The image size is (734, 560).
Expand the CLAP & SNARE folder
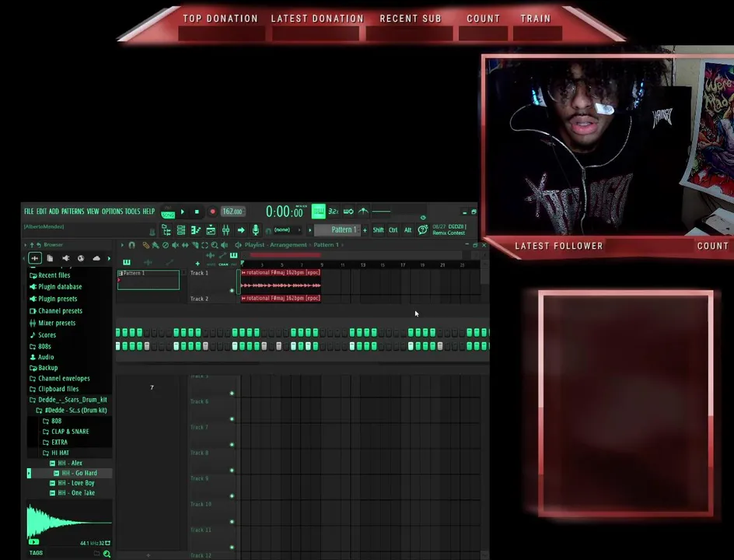[x=65, y=432]
